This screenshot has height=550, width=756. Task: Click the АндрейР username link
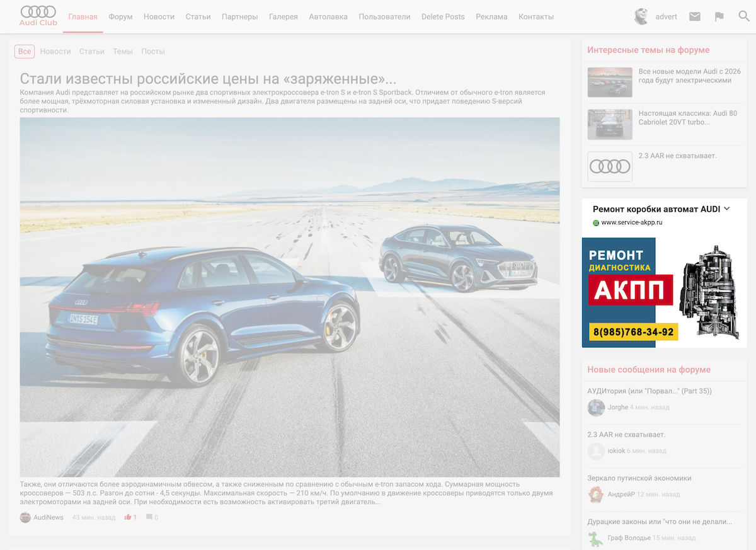(621, 495)
